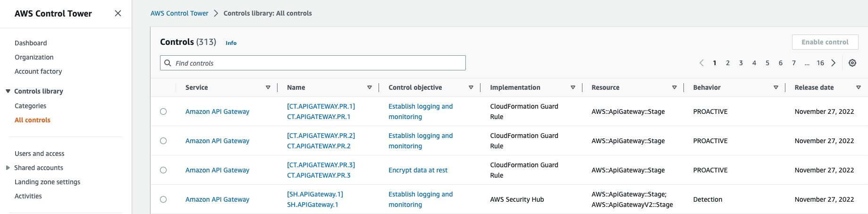
Task: Select the CT.APIGATEWAY.PR.2 control radio button
Action: tap(163, 141)
